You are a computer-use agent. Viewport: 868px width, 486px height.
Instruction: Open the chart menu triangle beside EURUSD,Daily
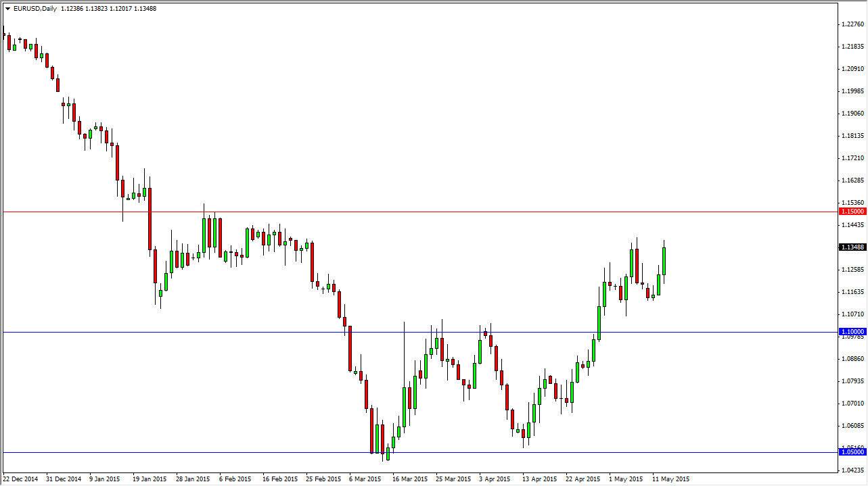coord(7,9)
